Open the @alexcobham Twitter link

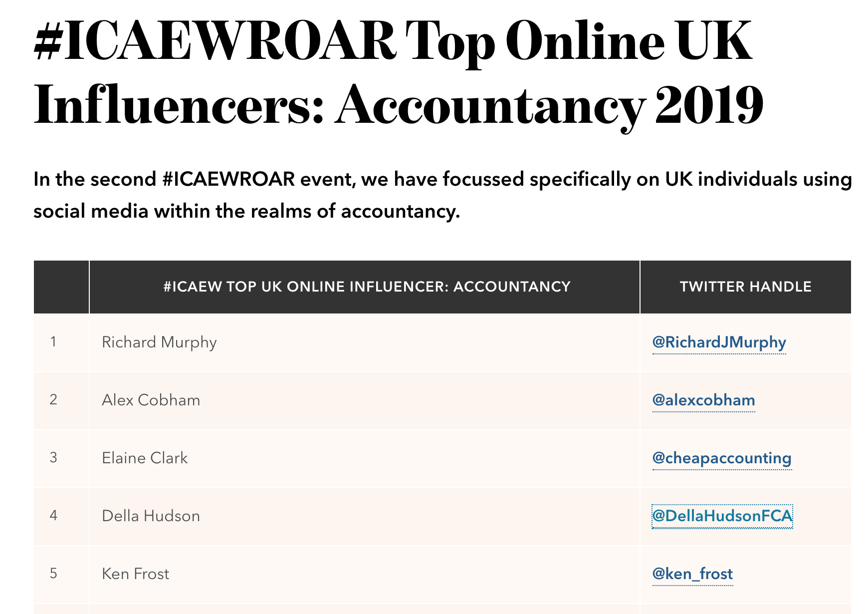(x=703, y=400)
